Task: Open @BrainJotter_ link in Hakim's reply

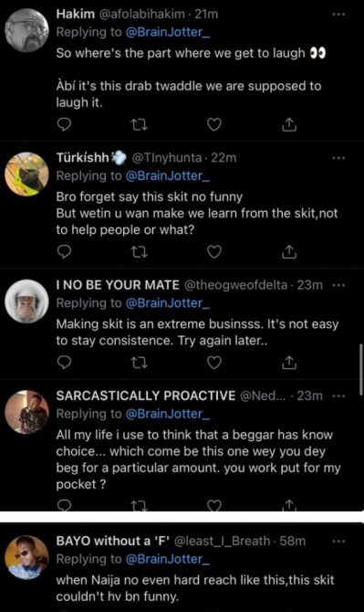Action: 168,32
